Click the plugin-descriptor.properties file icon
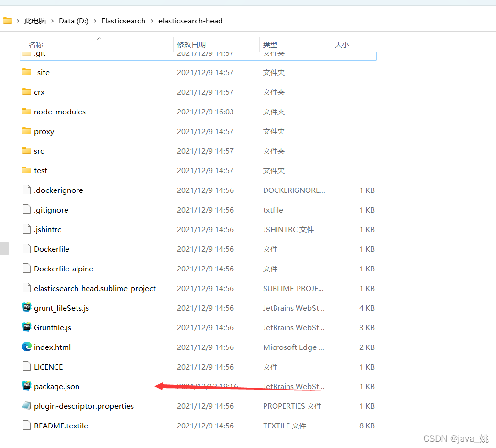 (27, 405)
